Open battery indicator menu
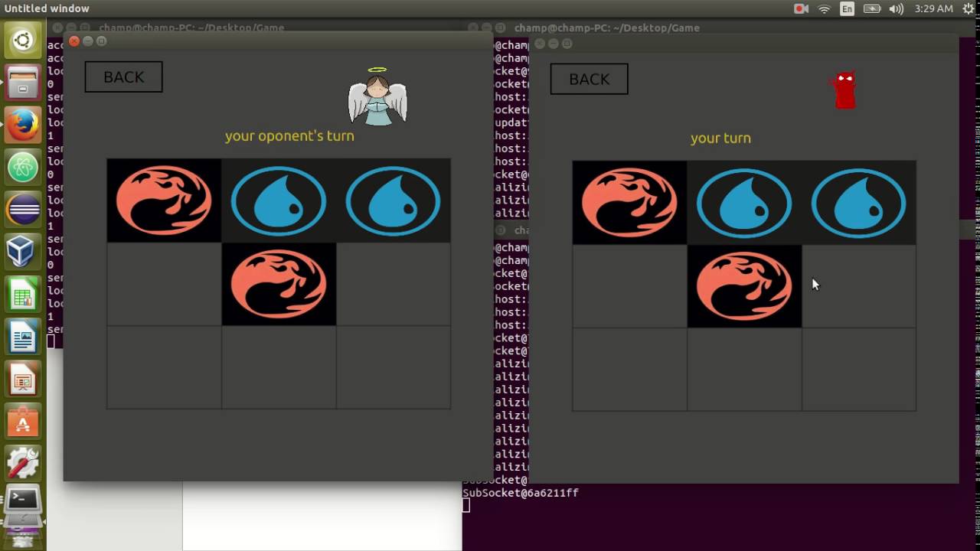This screenshot has height=551, width=980. coord(871,8)
